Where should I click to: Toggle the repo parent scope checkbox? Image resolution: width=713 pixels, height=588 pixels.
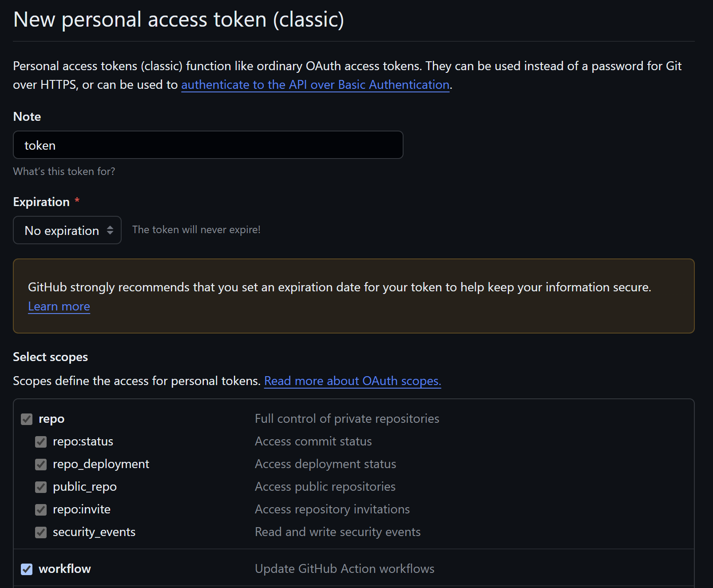click(x=27, y=419)
